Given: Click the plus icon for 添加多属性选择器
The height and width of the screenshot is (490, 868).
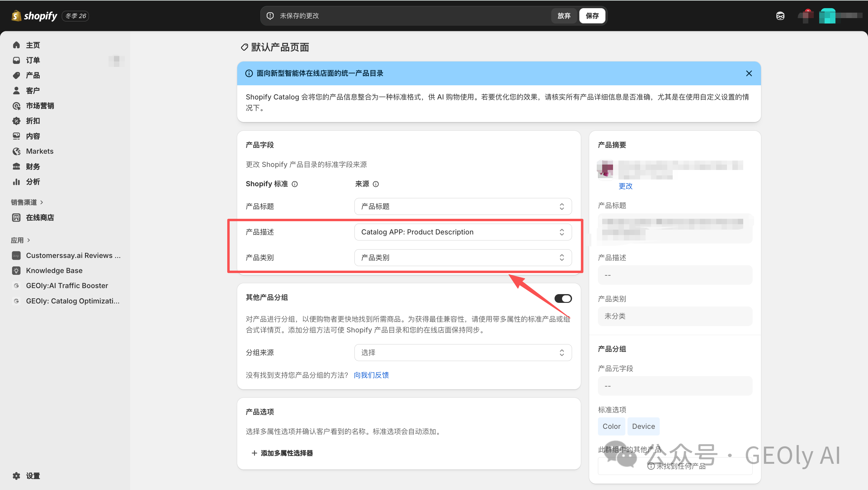Looking at the screenshot, I should click(x=254, y=453).
